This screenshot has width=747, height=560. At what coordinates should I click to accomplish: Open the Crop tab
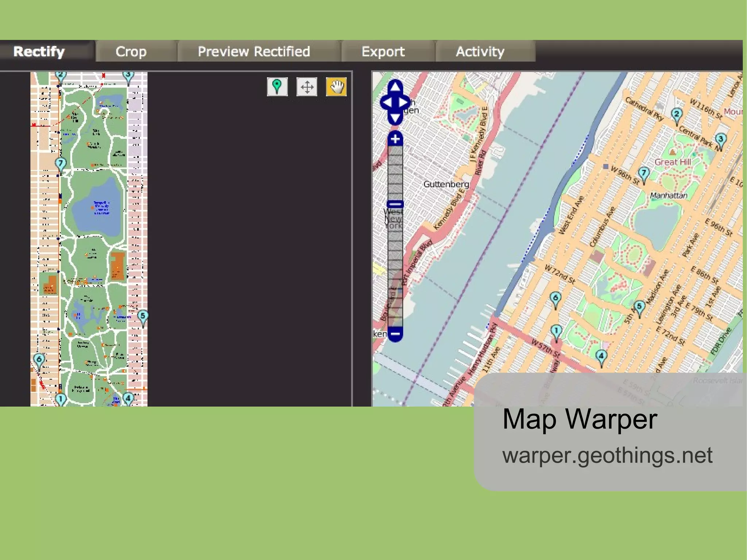click(x=136, y=51)
